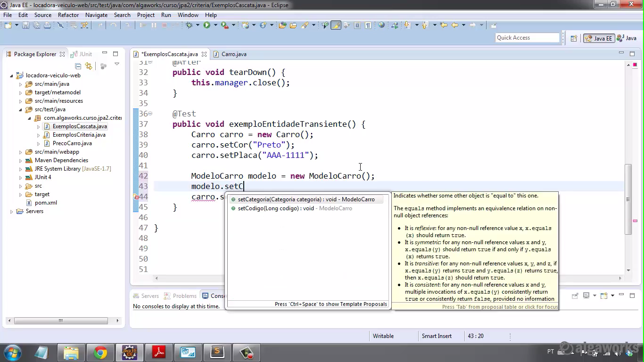Toggle Link with Editor in Package Explorer
This screenshot has width=644, height=362.
coord(89,66)
